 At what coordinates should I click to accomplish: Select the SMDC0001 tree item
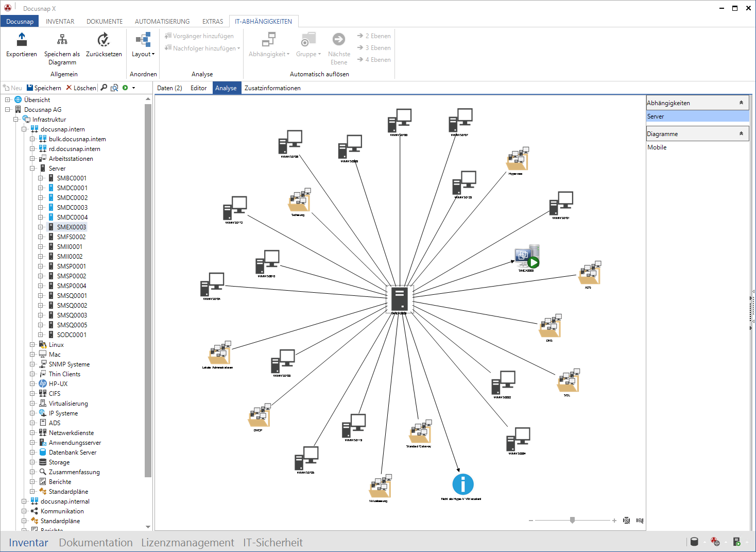[x=72, y=188]
